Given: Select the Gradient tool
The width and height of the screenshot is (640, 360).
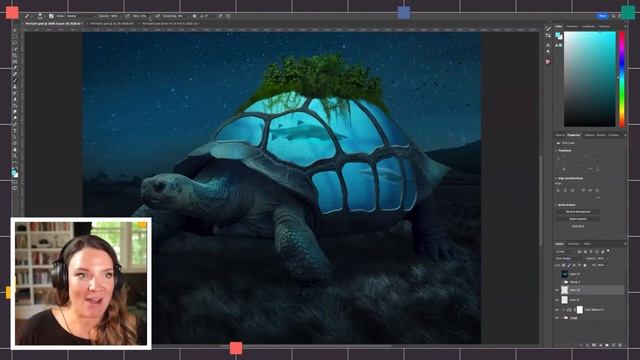Looking at the screenshot, I should [x=15, y=105].
